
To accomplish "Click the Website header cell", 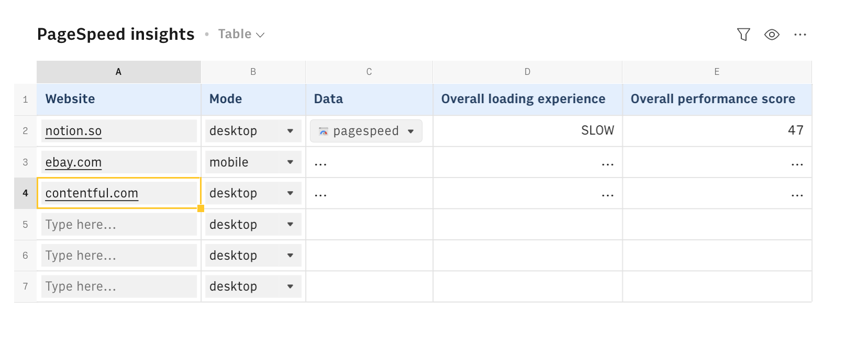I will [x=119, y=99].
